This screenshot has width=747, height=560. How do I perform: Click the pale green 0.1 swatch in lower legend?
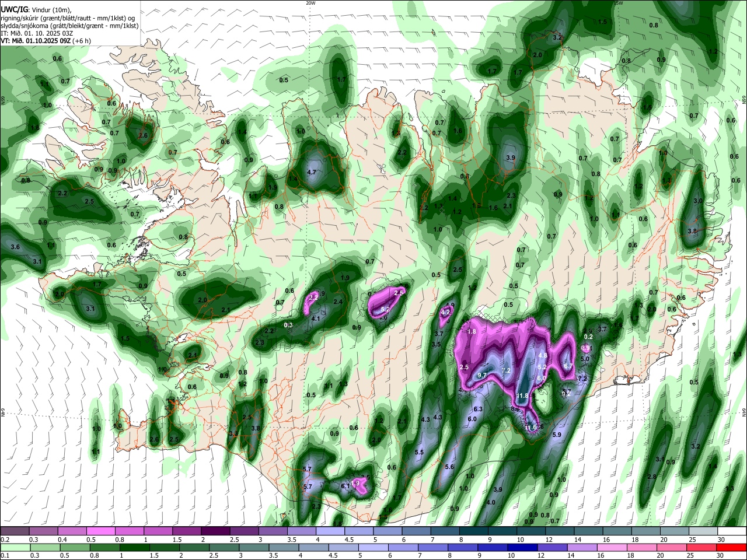coord(15,547)
